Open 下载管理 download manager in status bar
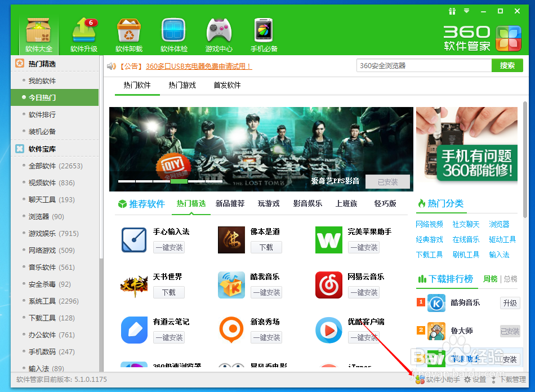The height and width of the screenshot is (392, 535). point(508,380)
